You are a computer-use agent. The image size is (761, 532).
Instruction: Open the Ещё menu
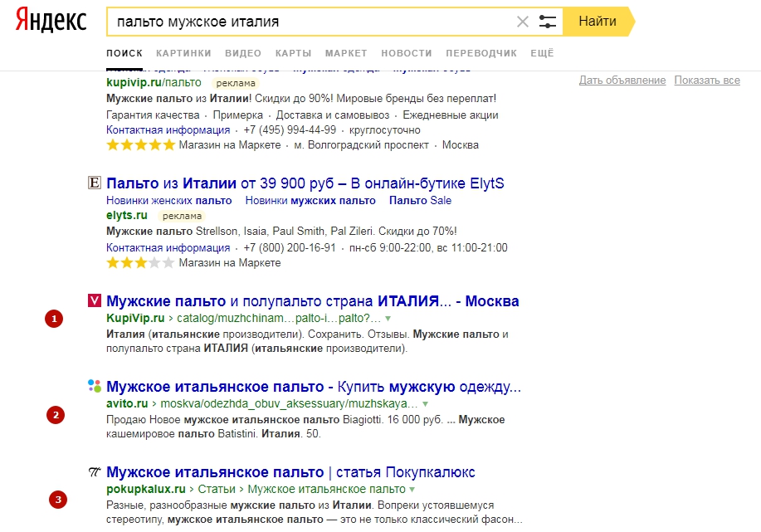click(542, 53)
